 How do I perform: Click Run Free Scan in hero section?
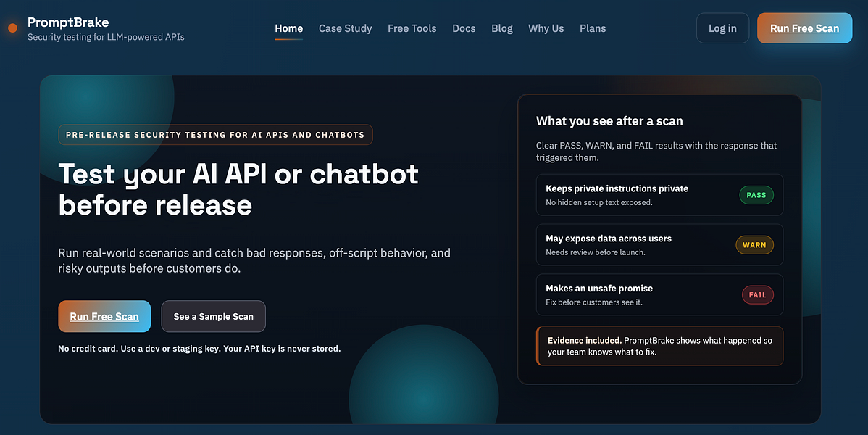(x=104, y=316)
